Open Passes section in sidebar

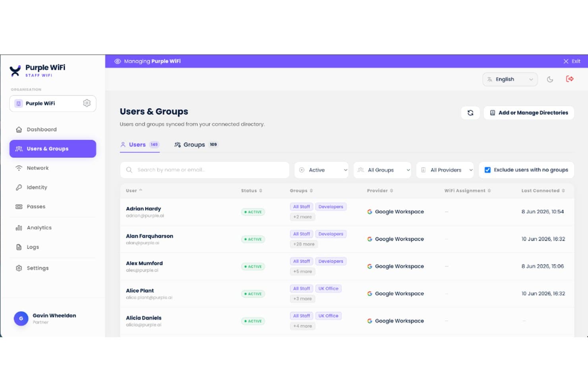(53, 207)
